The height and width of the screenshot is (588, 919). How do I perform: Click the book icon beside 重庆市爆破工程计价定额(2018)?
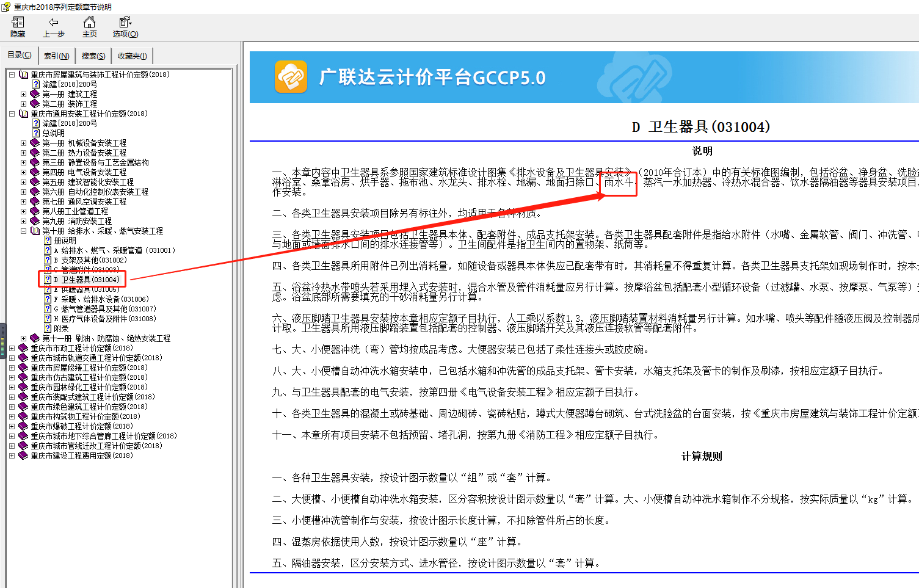coord(23,426)
